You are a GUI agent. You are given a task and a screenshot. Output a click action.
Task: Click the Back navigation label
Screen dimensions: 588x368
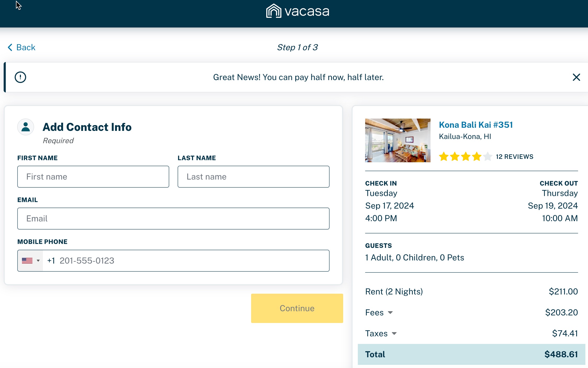[26, 47]
